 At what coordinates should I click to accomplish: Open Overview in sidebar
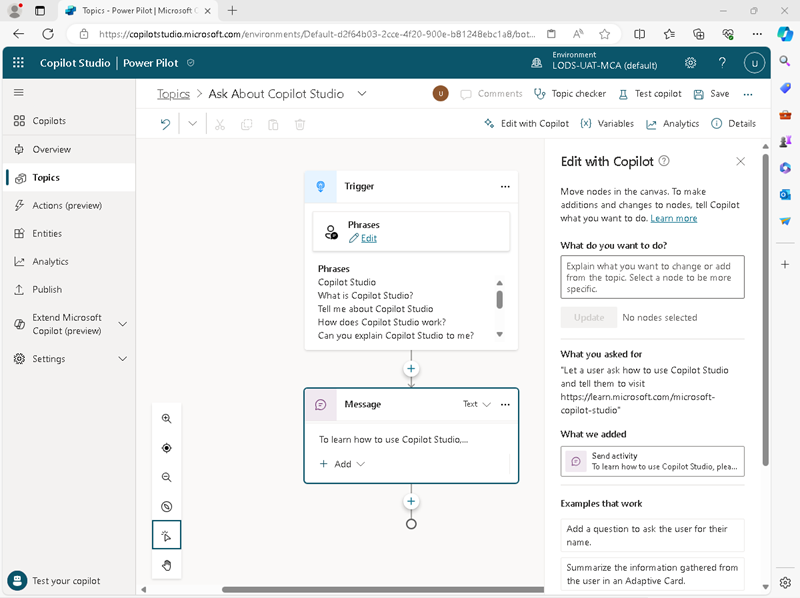[x=69, y=150]
